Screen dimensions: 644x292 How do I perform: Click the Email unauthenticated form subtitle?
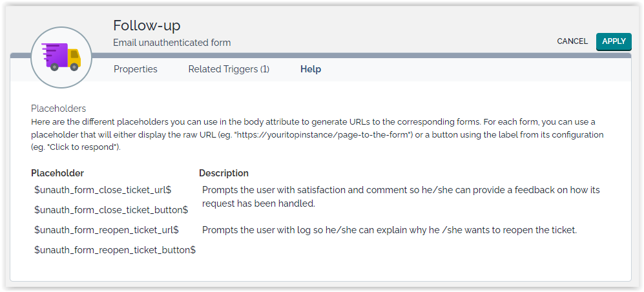[x=172, y=43]
